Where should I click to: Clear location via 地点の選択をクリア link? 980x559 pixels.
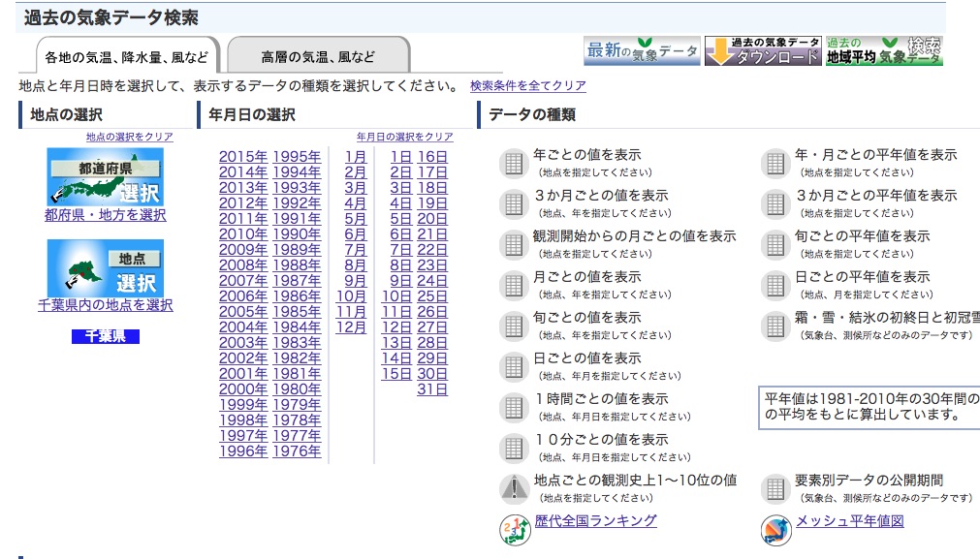pyautogui.click(x=129, y=138)
